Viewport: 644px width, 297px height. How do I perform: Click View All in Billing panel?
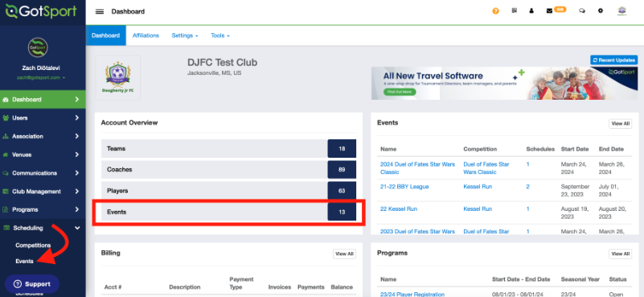pyautogui.click(x=344, y=254)
